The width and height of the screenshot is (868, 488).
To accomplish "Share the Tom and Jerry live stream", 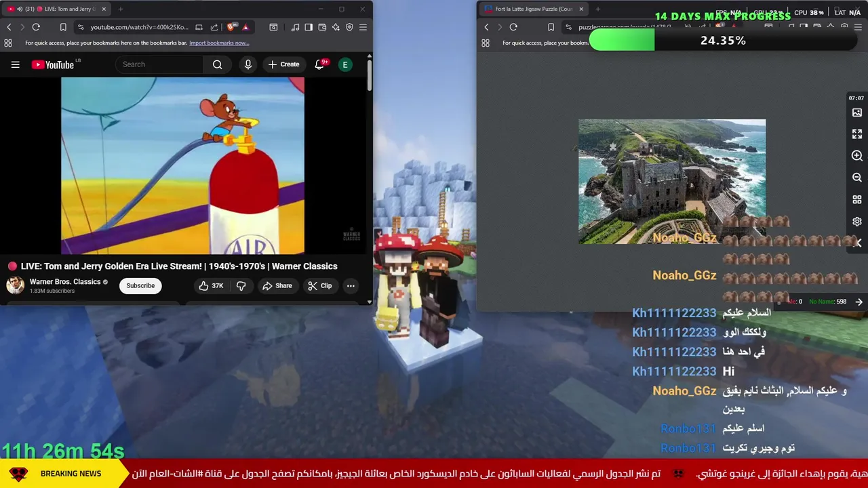I will click(x=277, y=285).
